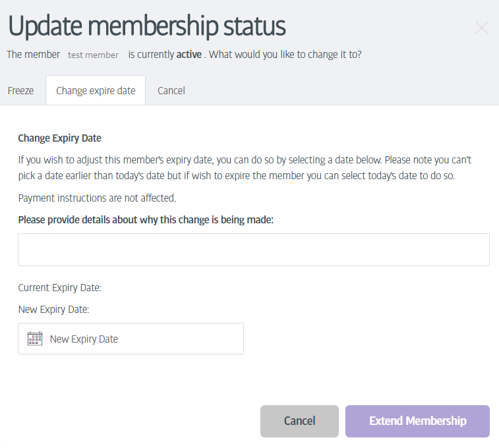This screenshot has height=448, width=499.
Task: Click the 'Please provide details' label
Action: (146, 219)
